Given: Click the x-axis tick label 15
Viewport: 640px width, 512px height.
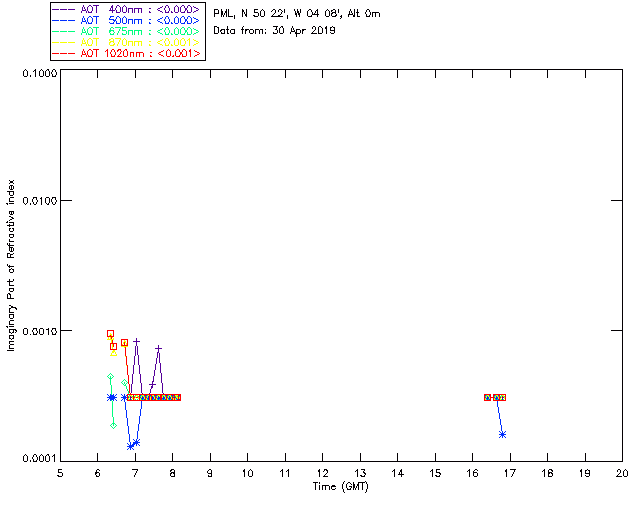Looking at the screenshot, I should click(x=435, y=473).
